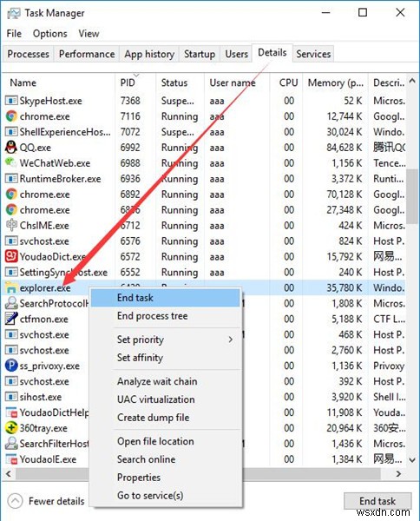
Task: Switch to the Performance tab
Action: click(x=87, y=54)
